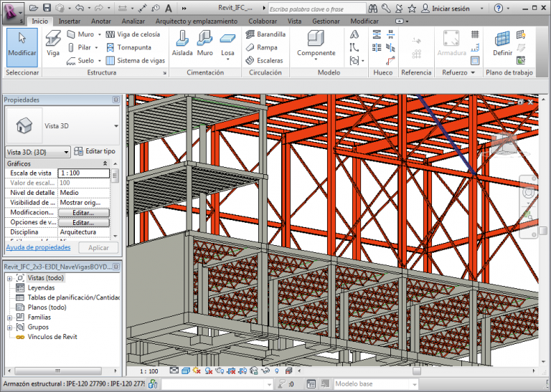Select the Modificar tool
This screenshot has width=551, height=392.
22,44
